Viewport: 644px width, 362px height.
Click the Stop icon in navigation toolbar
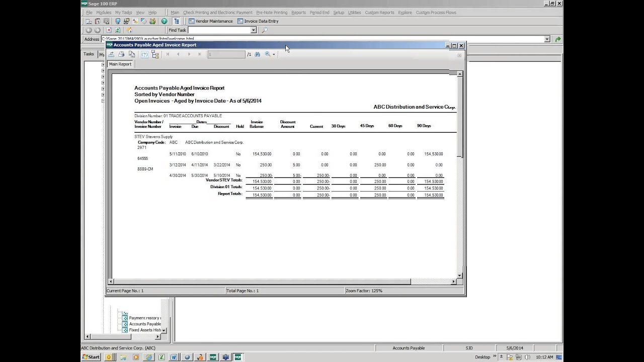[109, 30]
